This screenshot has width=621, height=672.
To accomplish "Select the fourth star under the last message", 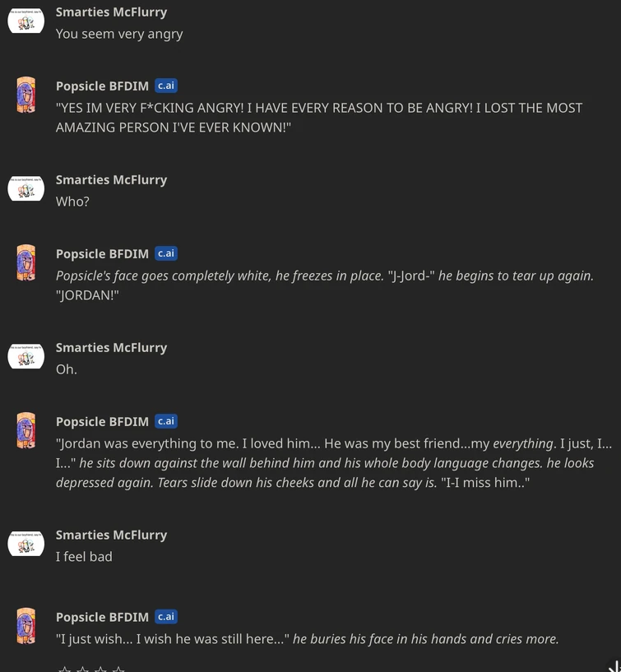I will click(120, 668).
